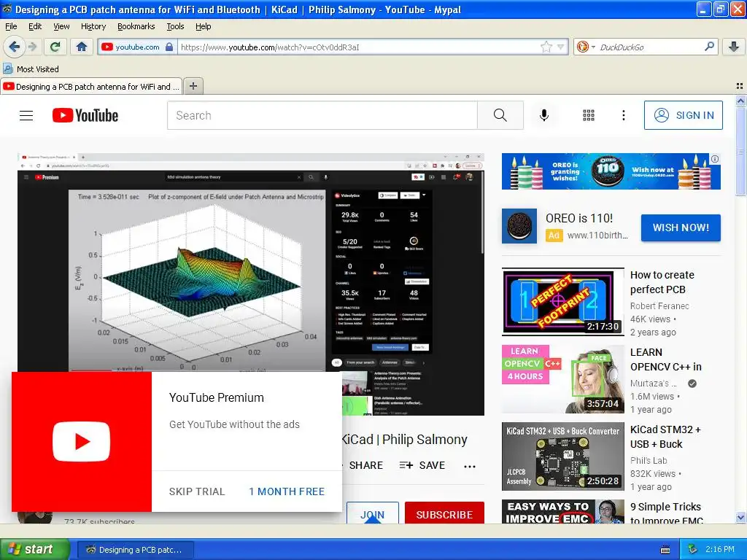Open a new browser tab
The width and height of the screenshot is (747, 560).
click(x=193, y=86)
